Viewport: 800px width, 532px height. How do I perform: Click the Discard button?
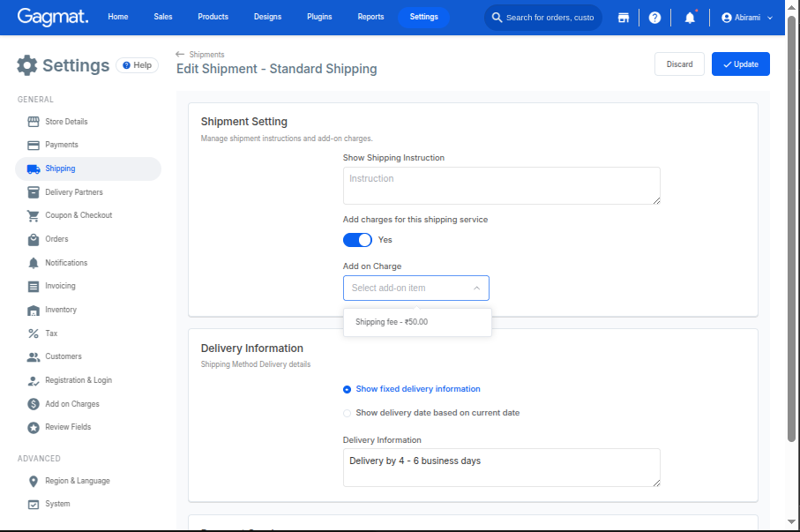click(x=679, y=64)
